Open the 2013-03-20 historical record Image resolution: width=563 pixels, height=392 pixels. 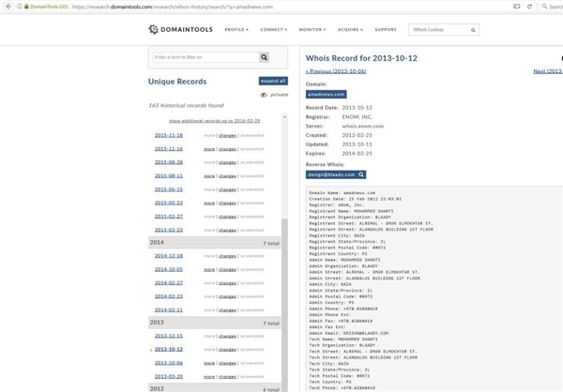coord(168,377)
